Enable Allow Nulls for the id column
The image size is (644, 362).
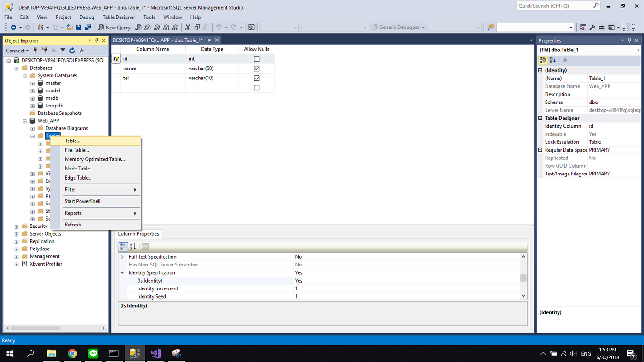point(256,58)
